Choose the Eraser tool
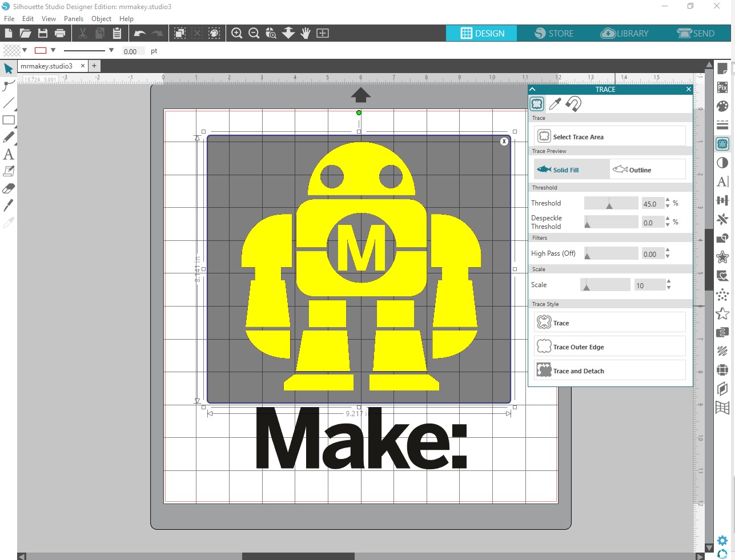Image resolution: width=735 pixels, height=560 pixels. 9,188
